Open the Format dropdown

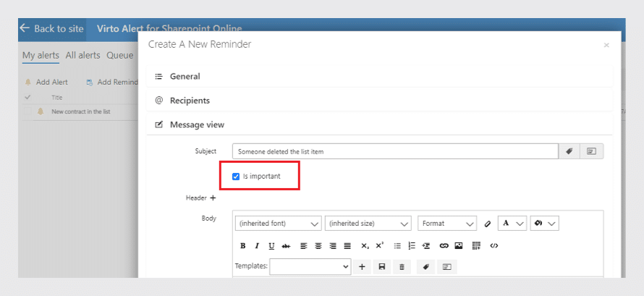coord(447,224)
